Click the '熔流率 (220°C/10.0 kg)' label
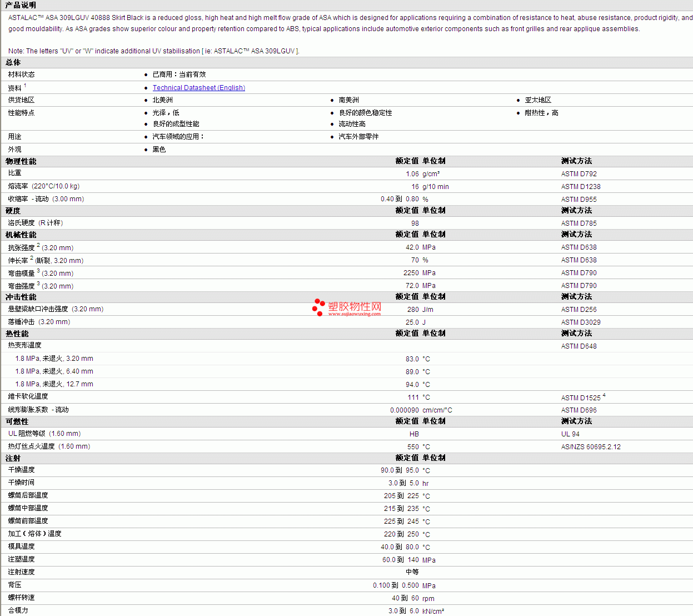693x616 pixels. point(44,186)
